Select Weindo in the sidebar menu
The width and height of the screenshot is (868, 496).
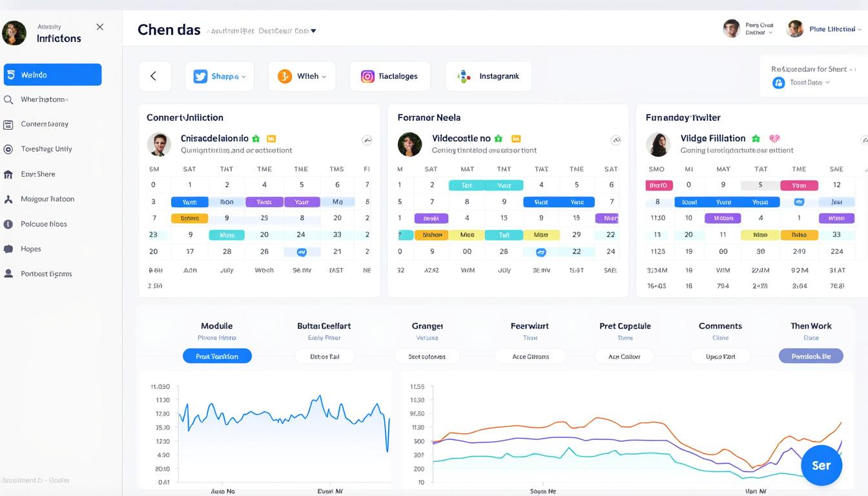point(52,74)
